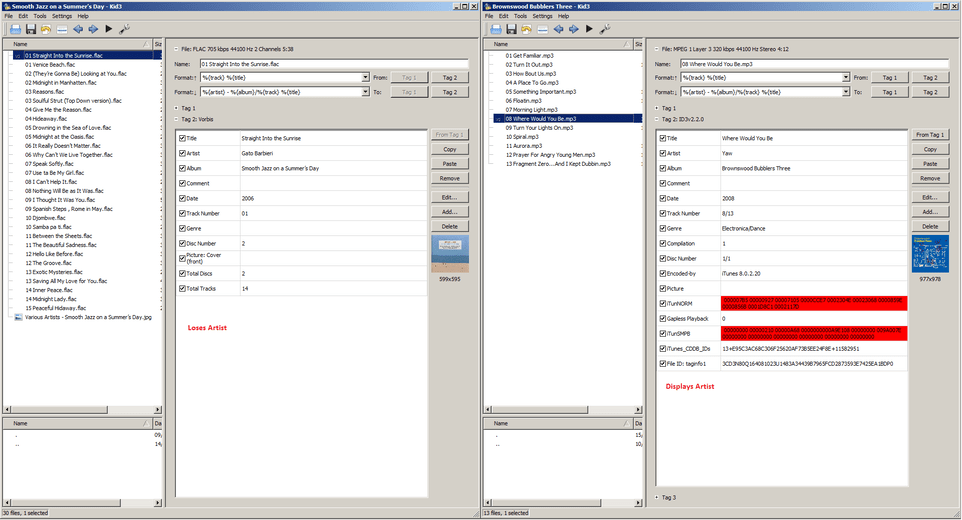Toggle Artist checkbox for Yaw
The height and width of the screenshot is (520, 962).
click(x=663, y=153)
